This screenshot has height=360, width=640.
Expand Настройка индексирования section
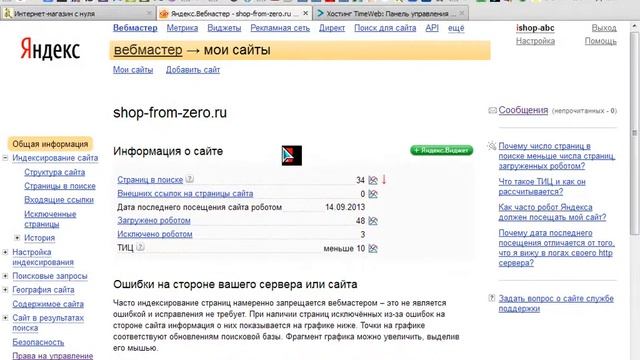pos(5,252)
